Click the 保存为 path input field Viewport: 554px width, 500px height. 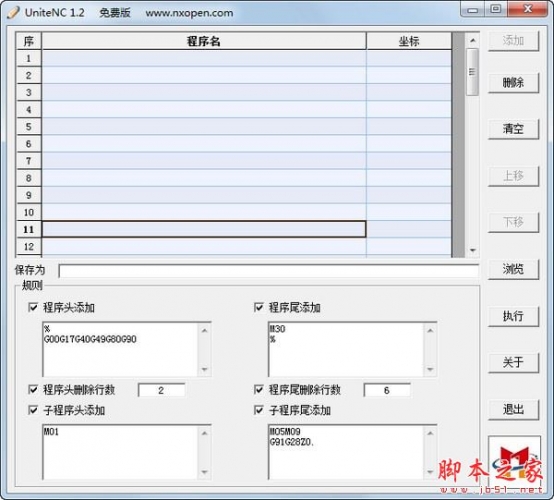[x=269, y=271]
